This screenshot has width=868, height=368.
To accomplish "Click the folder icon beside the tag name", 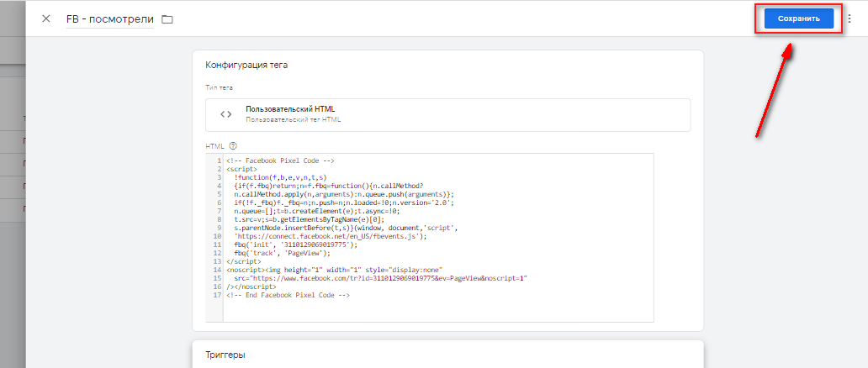I will [167, 19].
